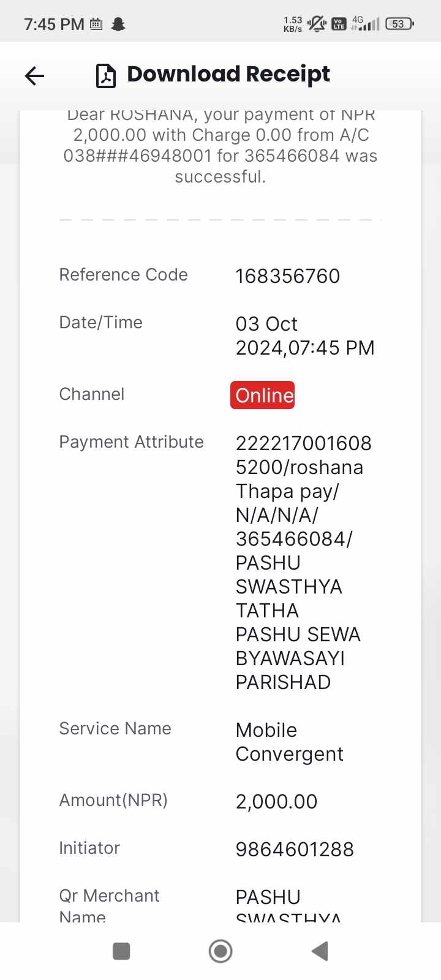Select the reference code 168356760

[288, 276]
